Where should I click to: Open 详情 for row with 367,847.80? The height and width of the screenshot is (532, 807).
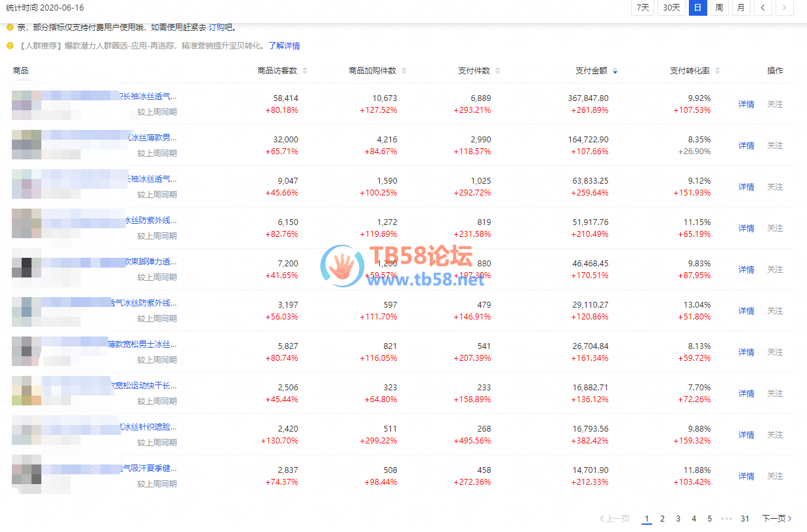(746, 104)
